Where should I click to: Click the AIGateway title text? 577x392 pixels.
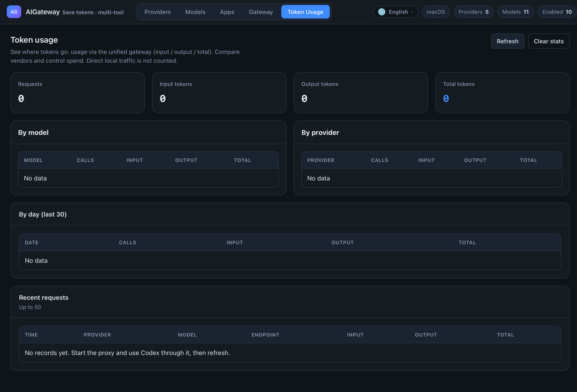(43, 12)
